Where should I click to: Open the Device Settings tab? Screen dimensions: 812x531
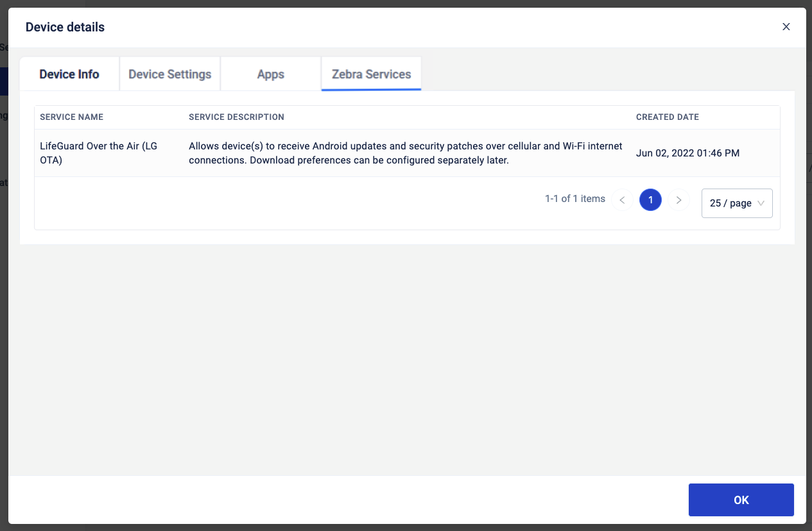coord(170,74)
